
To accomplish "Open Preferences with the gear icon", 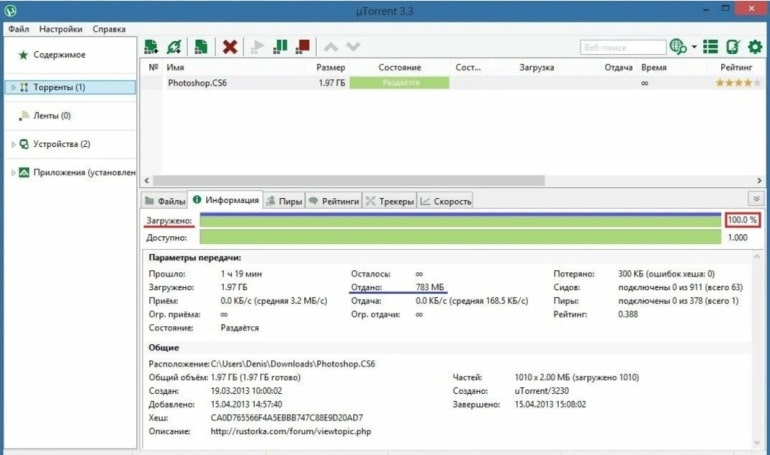I will coord(755,47).
